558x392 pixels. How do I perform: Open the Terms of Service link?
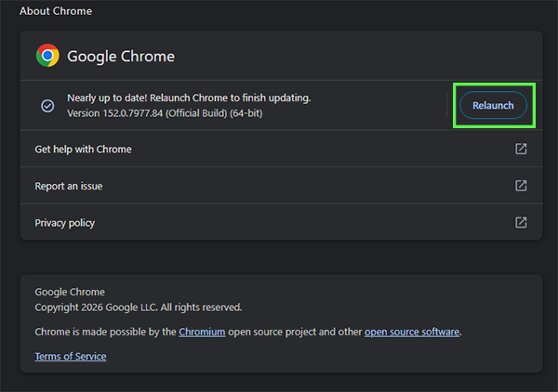pos(71,356)
